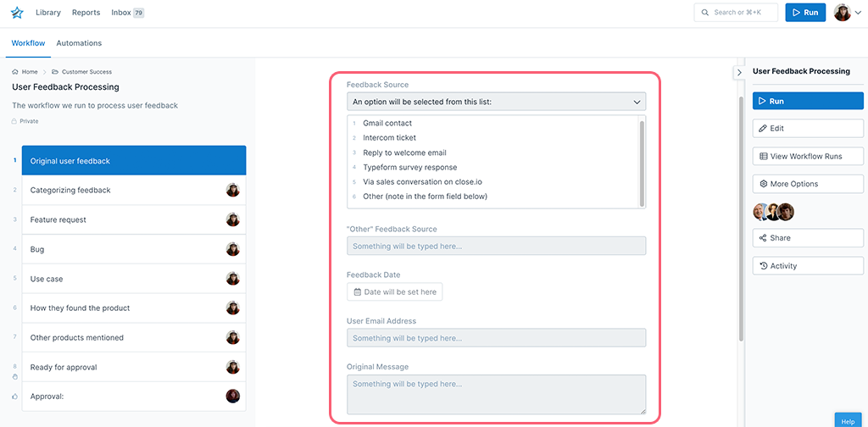Viewport: 868px width, 427px height.
Task: Select the Ready for approval task
Action: (x=134, y=367)
